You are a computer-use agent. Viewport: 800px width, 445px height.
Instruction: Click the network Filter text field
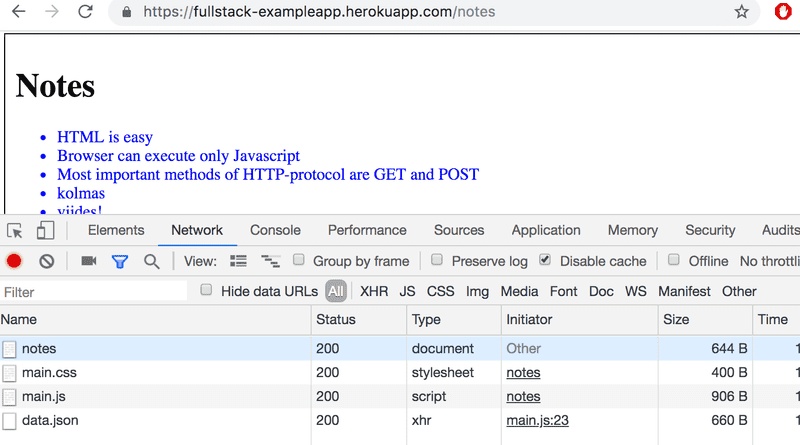click(94, 292)
